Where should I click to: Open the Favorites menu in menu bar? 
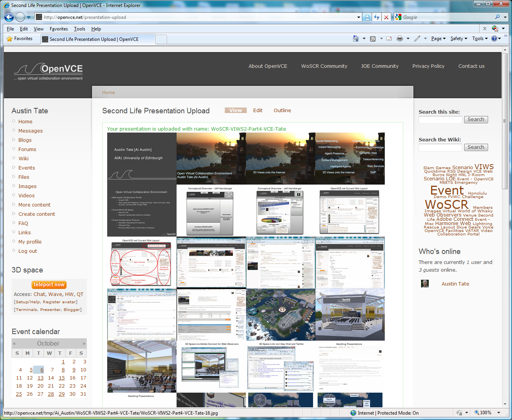pos(59,29)
